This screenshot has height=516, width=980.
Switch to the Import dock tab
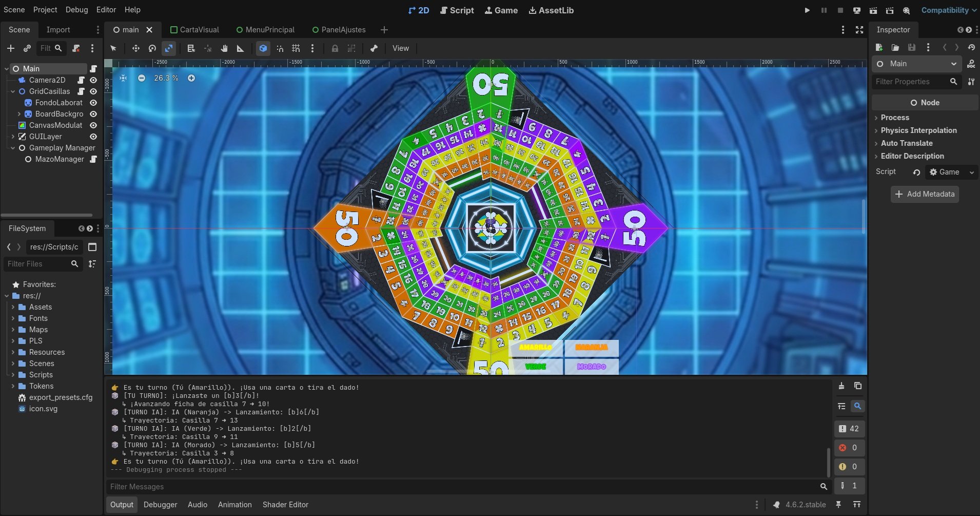point(58,30)
